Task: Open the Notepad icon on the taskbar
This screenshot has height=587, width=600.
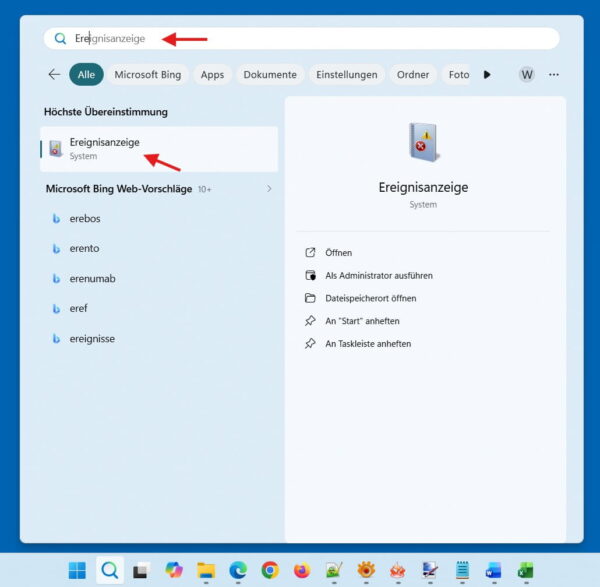Action: pyautogui.click(x=462, y=571)
